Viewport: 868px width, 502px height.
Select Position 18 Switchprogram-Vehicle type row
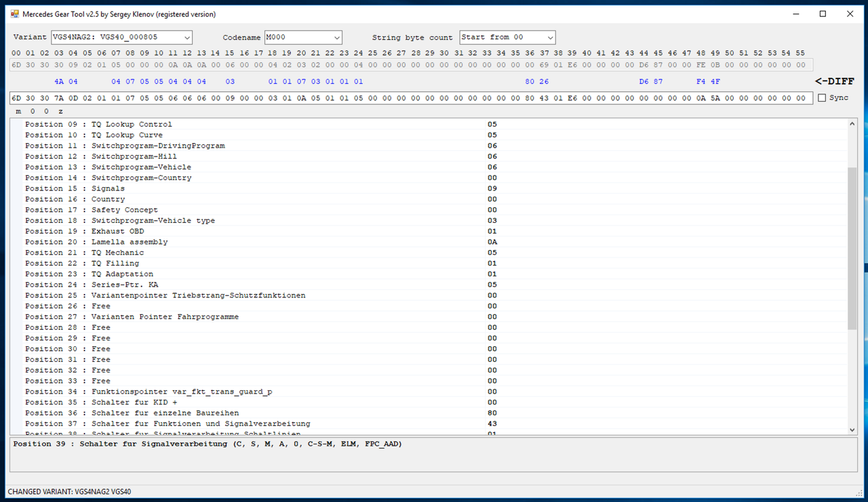(429, 221)
